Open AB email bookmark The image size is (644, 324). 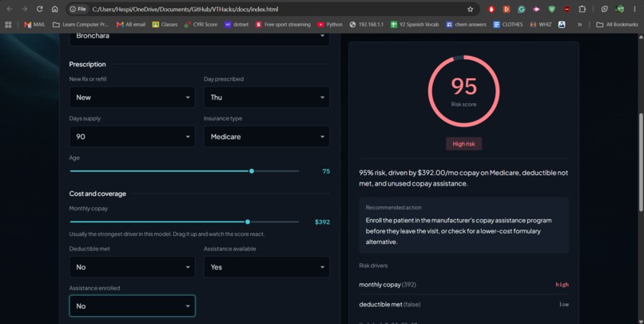pyautogui.click(x=131, y=25)
